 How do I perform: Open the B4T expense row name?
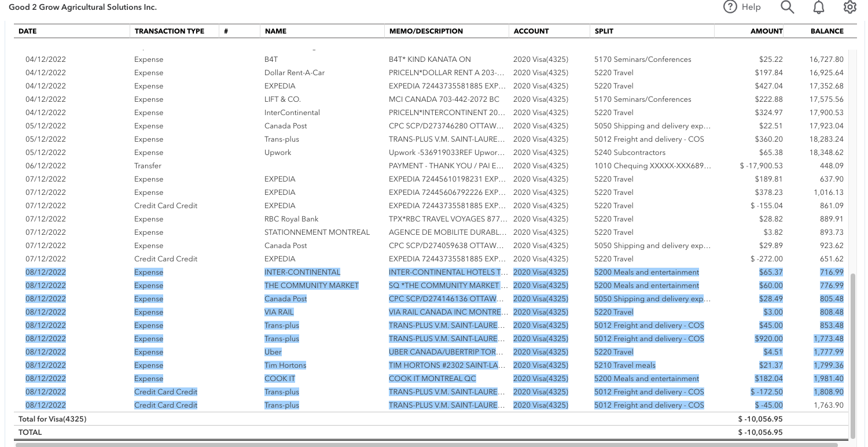click(271, 60)
